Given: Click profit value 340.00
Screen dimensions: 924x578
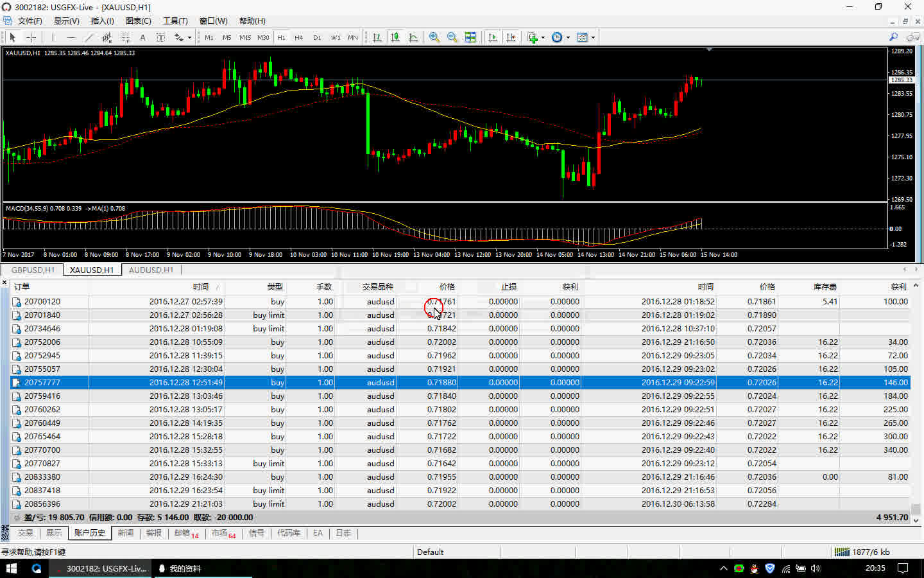Looking at the screenshot, I should [x=895, y=450].
